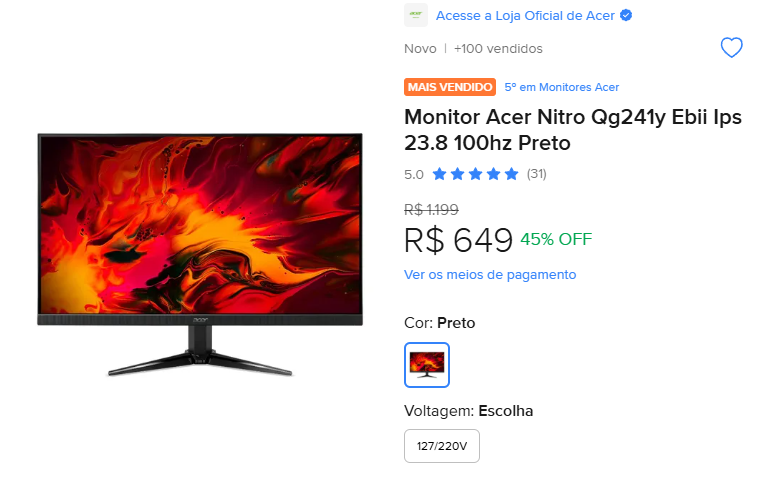Click the +100 vendidos text
The width and height of the screenshot is (757, 497).
[x=498, y=48]
